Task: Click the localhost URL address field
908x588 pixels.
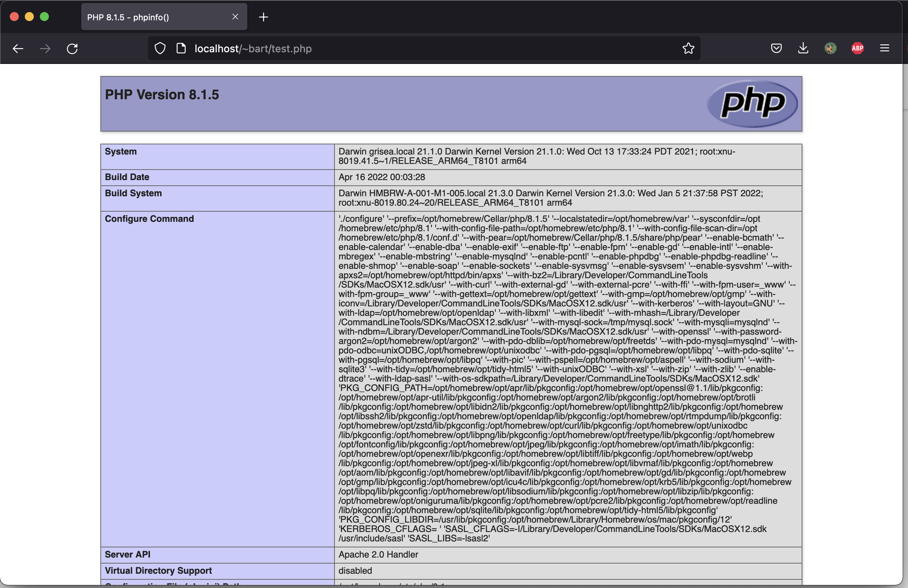Action: tap(420, 48)
